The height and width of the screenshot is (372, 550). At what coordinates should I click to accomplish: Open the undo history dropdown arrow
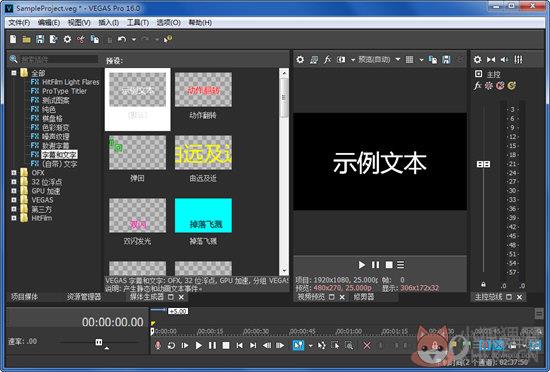pyautogui.click(x=134, y=40)
